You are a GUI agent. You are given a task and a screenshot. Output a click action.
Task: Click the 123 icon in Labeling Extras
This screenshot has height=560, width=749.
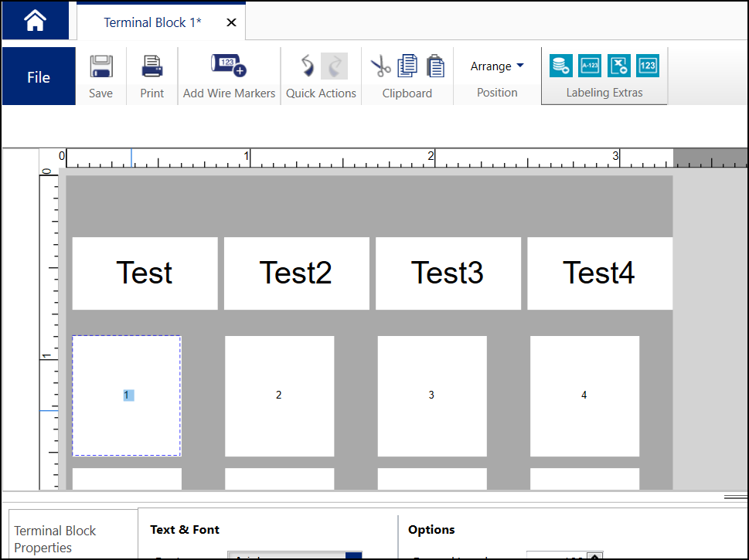tap(648, 66)
